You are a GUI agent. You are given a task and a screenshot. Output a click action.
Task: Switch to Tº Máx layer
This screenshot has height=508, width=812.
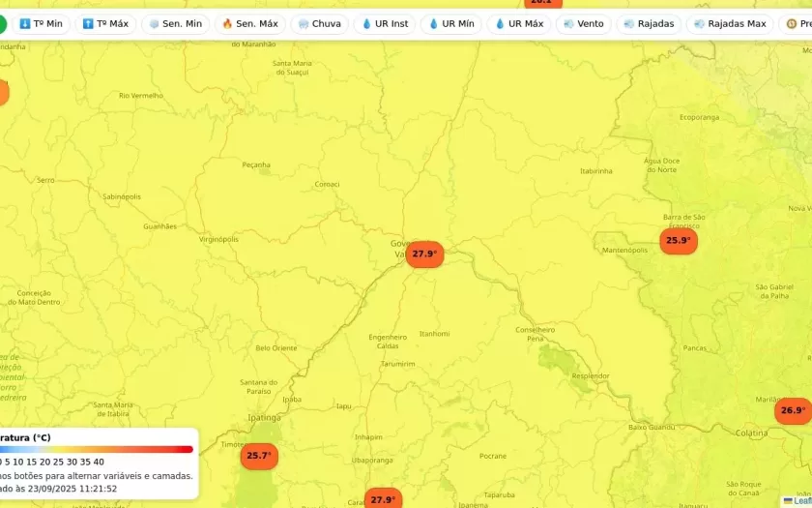click(105, 24)
